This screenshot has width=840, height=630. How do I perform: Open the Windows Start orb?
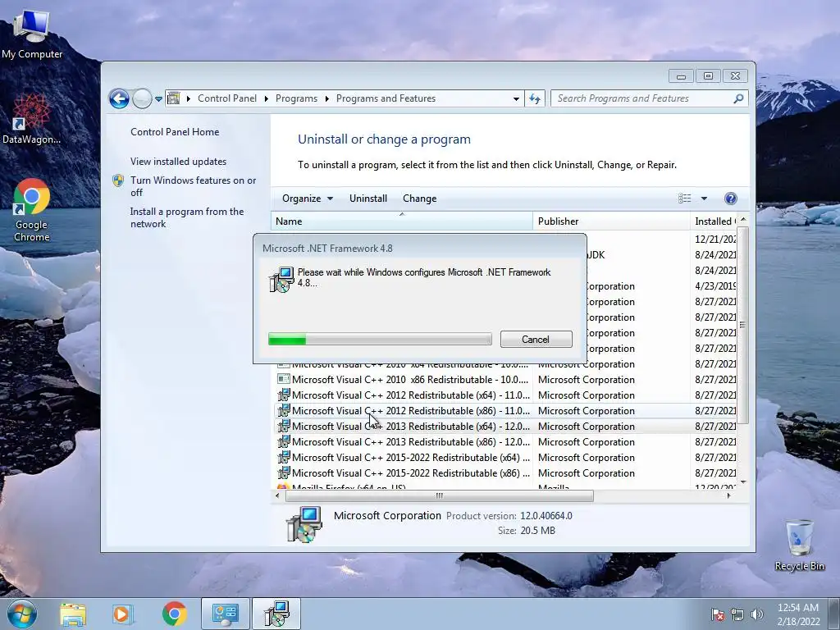pyautogui.click(x=22, y=614)
